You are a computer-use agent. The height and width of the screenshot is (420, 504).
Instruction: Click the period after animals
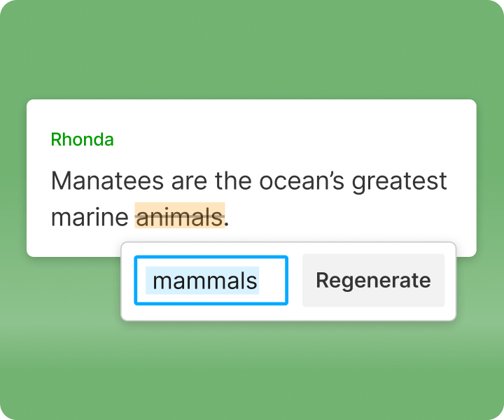[227, 219]
